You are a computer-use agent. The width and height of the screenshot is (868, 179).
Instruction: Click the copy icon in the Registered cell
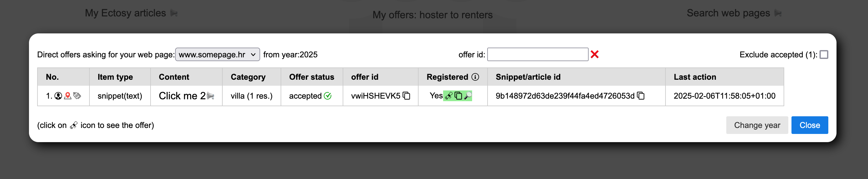click(x=458, y=96)
